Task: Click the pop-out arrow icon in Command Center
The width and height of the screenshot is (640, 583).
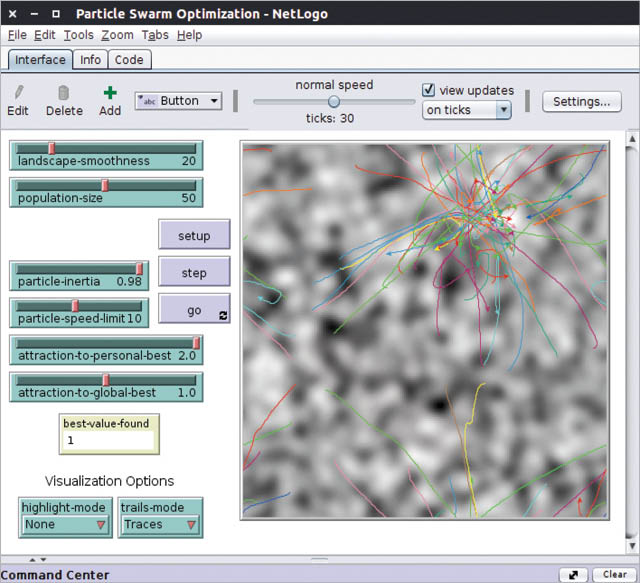Action: tap(573, 575)
